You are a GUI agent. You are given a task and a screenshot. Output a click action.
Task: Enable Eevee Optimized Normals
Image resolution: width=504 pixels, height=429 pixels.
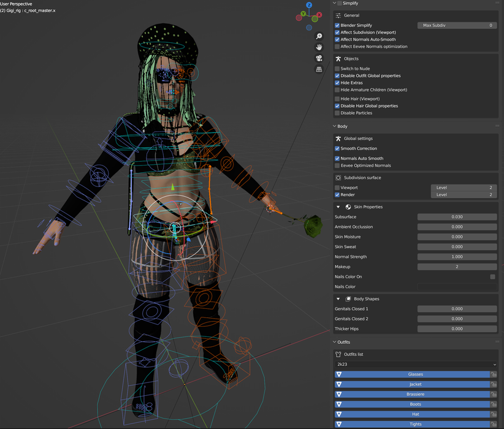pos(337,165)
